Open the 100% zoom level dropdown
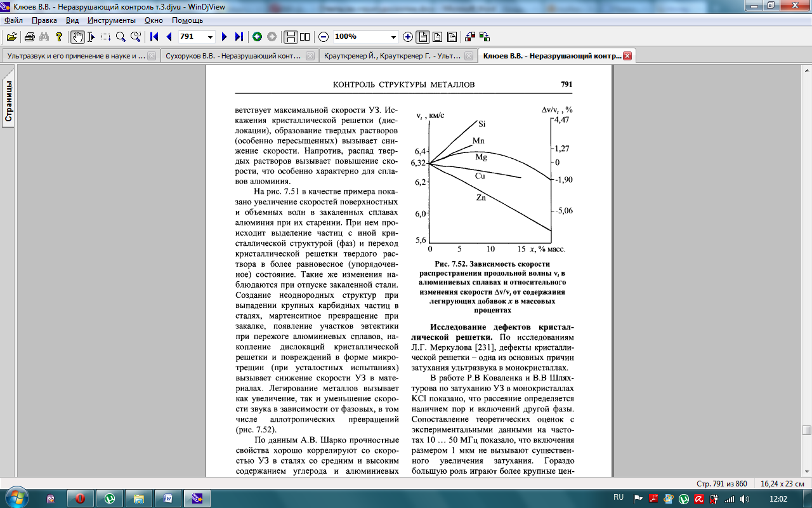The image size is (812, 508). click(x=393, y=37)
